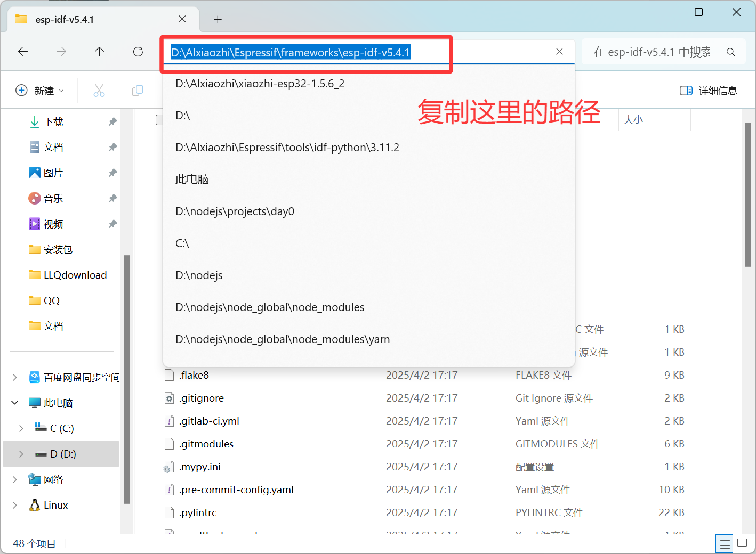Choose 此电脑 from the address history

pos(369,180)
